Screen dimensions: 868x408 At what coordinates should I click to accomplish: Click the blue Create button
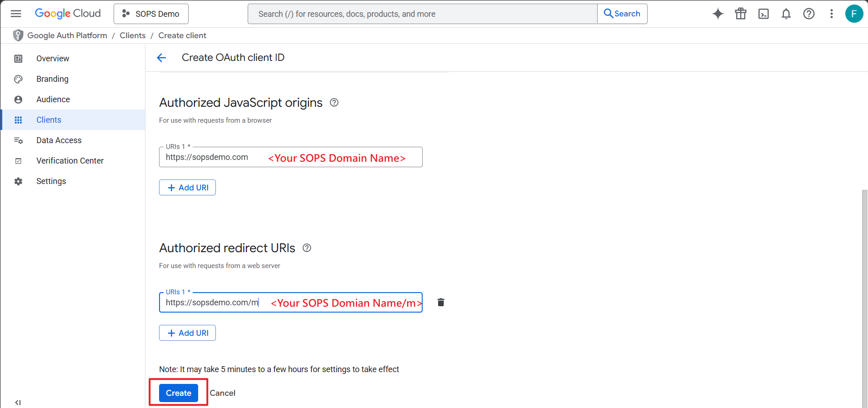tap(178, 393)
